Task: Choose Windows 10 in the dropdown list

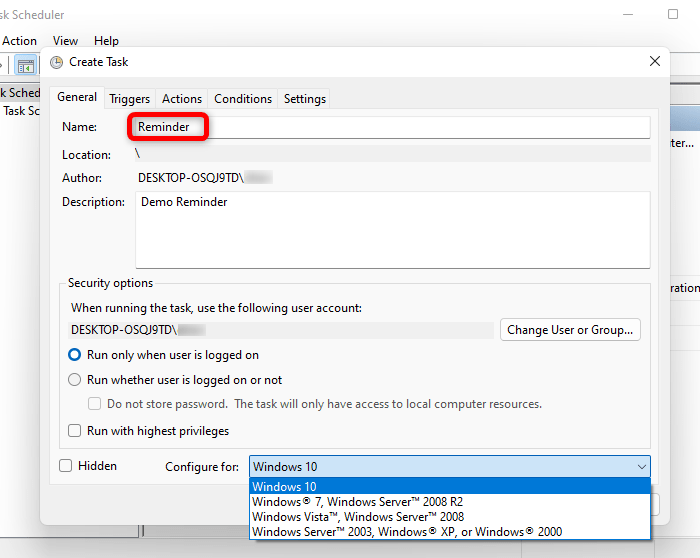Action: coord(450,486)
